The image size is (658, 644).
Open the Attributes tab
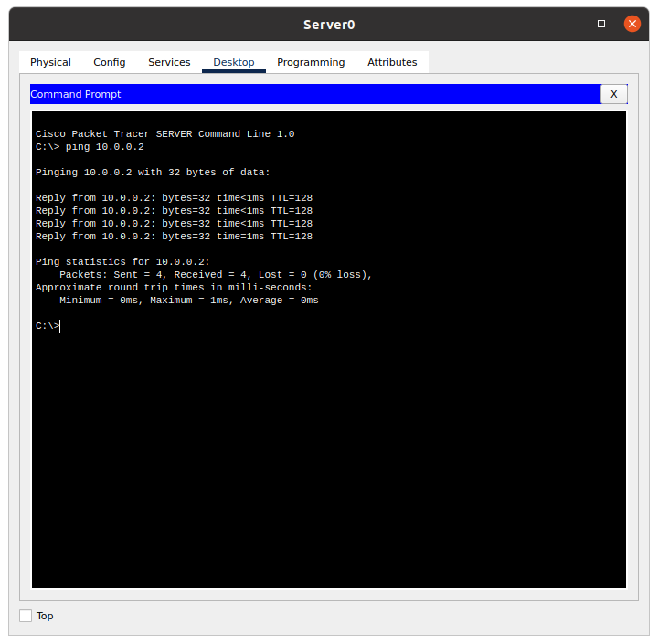[392, 62]
